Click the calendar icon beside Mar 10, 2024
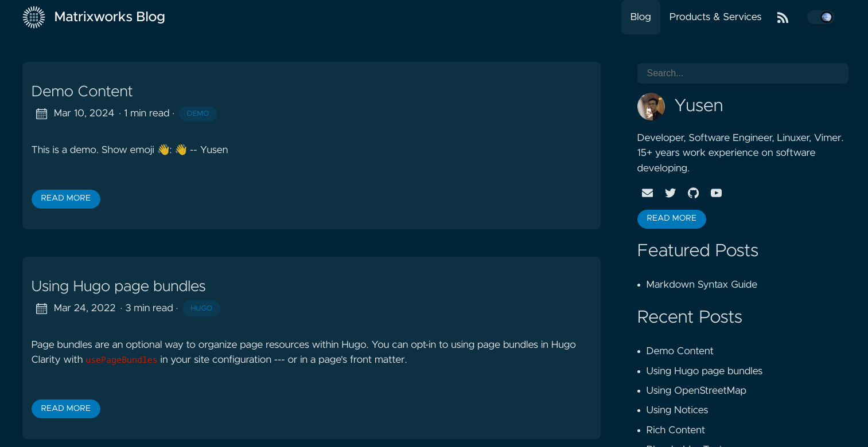This screenshot has height=447, width=868. pyautogui.click(x=41, y=113)
